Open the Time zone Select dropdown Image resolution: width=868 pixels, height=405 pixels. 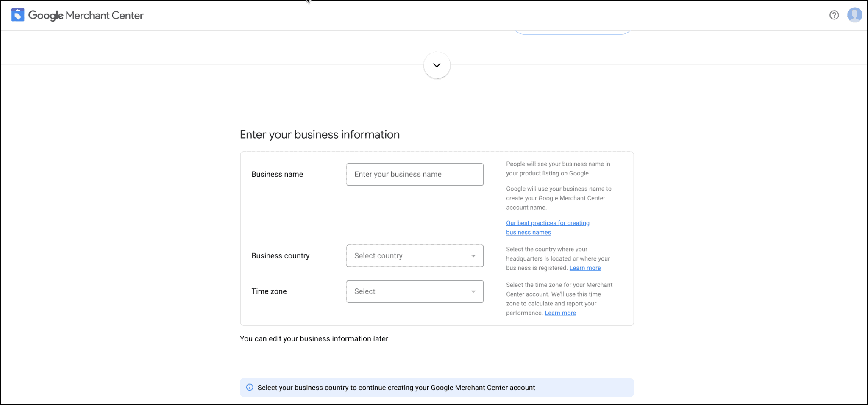(x=415, y=291)
